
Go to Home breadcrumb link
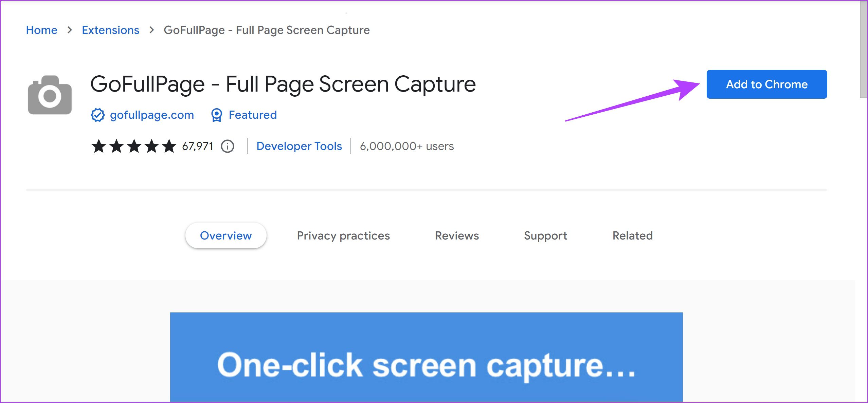coord(42,30)
